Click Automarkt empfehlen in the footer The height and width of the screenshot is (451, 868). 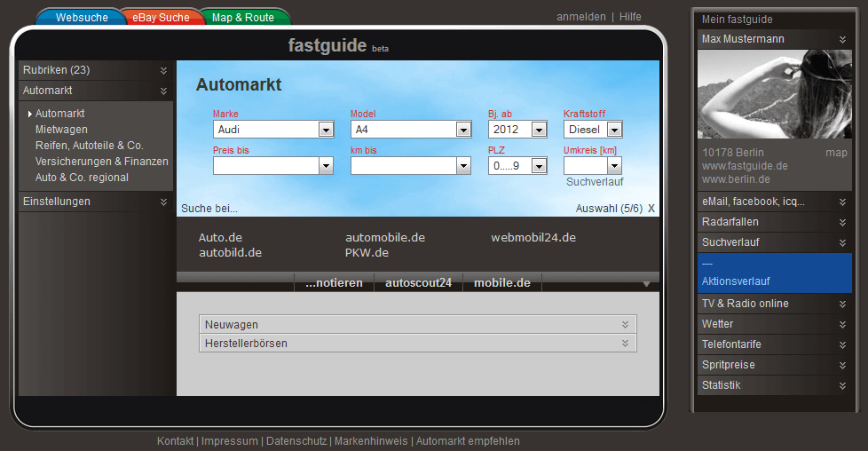(468, 441)
